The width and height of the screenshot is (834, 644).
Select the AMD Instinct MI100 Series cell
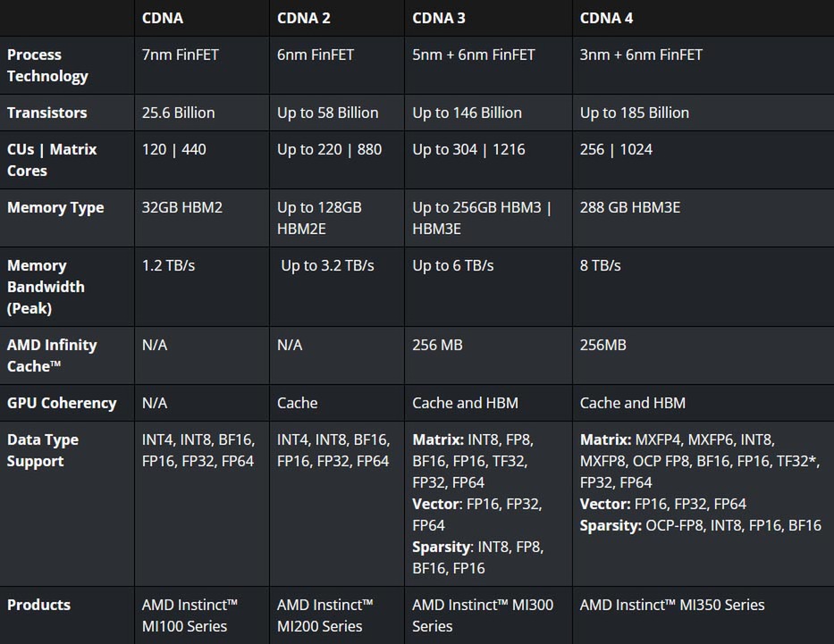(190, 615)
